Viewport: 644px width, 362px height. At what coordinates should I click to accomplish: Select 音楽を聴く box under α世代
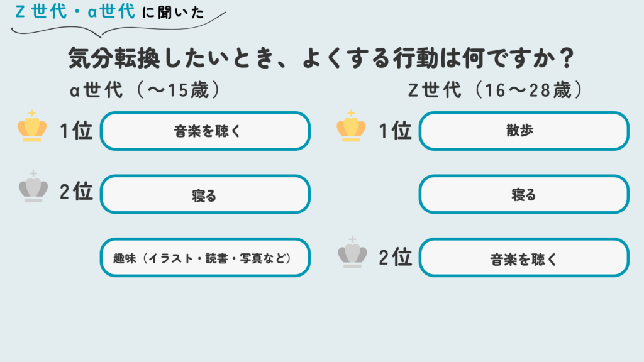pyautogui.click(x=205, y=131)
